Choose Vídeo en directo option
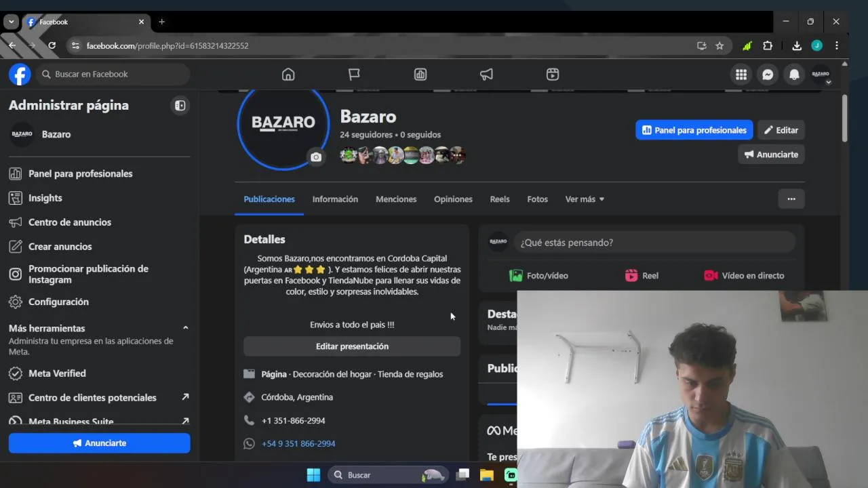 coord(744,276)
